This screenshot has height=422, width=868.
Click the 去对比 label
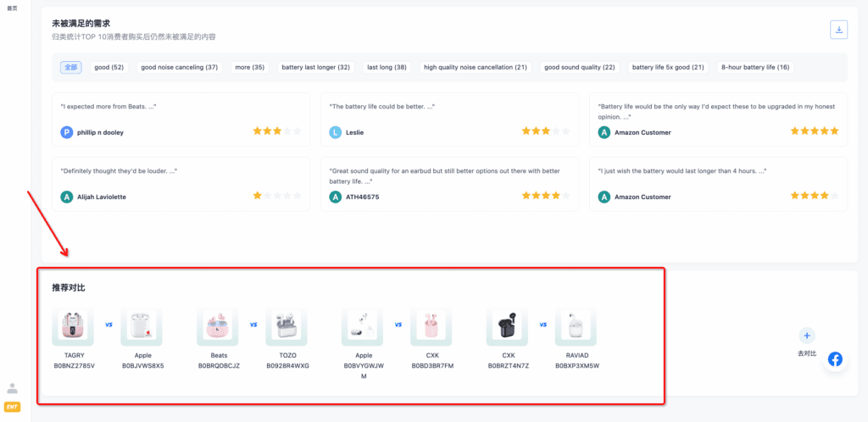pos(807,353)
